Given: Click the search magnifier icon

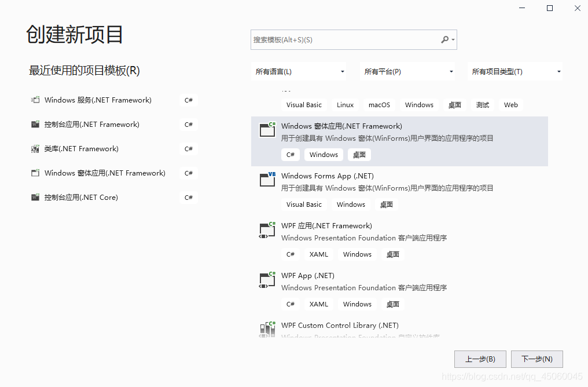Looking at the screenshot, I should click(x=444, y=39).
